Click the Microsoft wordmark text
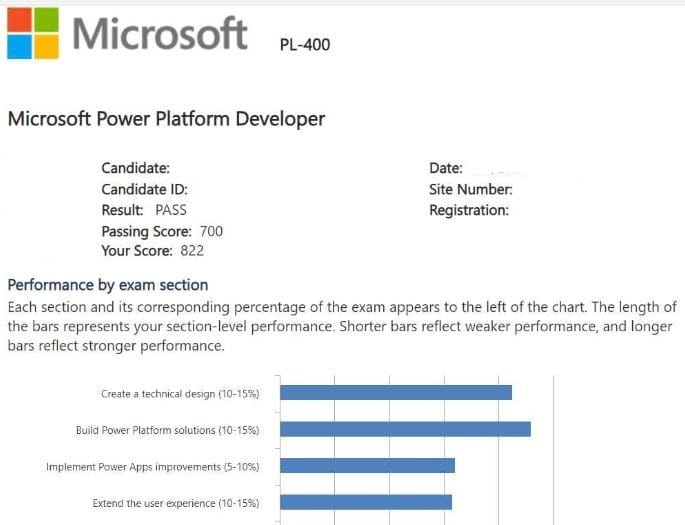The width and height of the screenshot is (685, 525). click(x=160, y=33)
